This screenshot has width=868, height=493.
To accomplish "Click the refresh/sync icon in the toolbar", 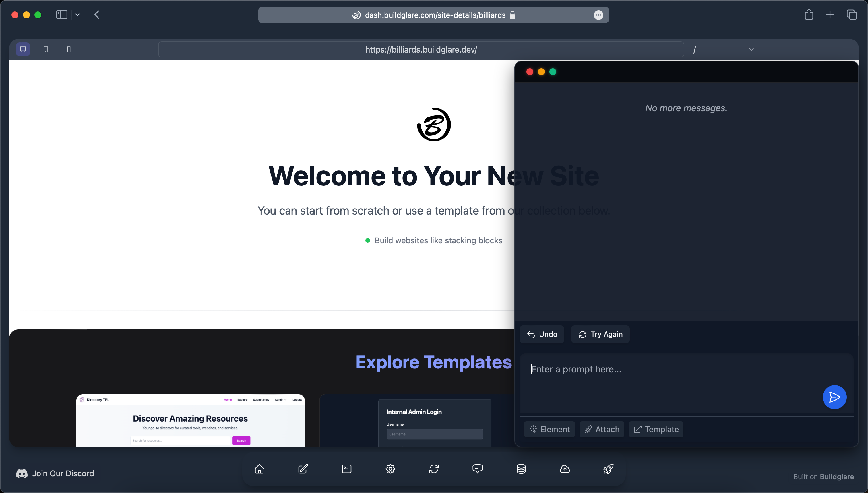I will click(x=434, y=469).
